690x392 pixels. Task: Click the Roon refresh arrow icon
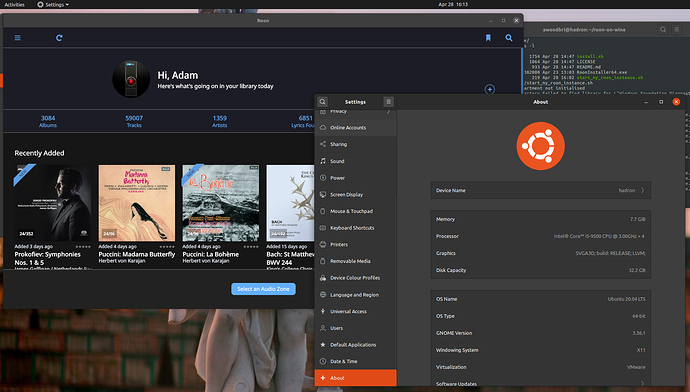(x=59, y=38)
